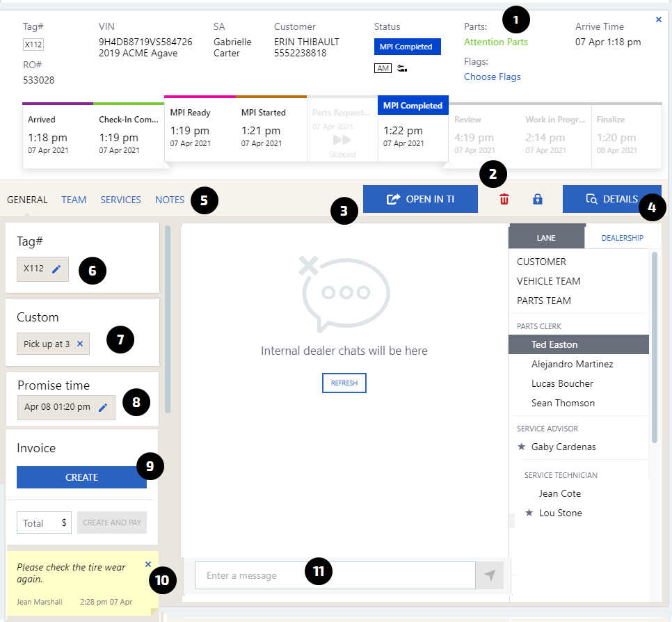Close the vehicle detail panel

(x=659, y=19)
